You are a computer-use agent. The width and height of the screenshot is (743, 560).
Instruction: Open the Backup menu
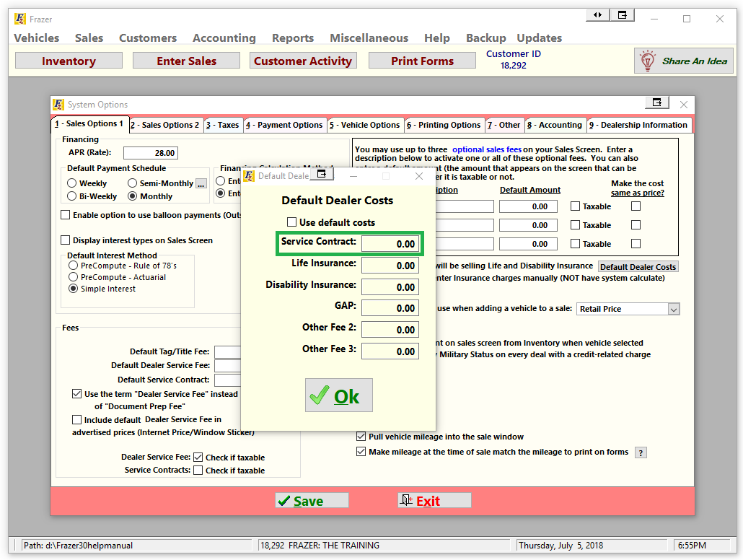coord(486,38)
